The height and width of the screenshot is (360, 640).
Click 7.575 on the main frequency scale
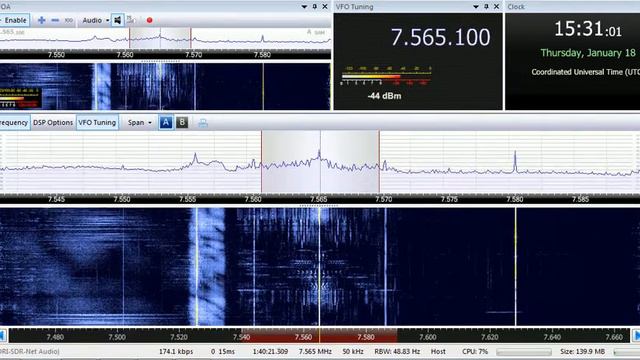449,199
